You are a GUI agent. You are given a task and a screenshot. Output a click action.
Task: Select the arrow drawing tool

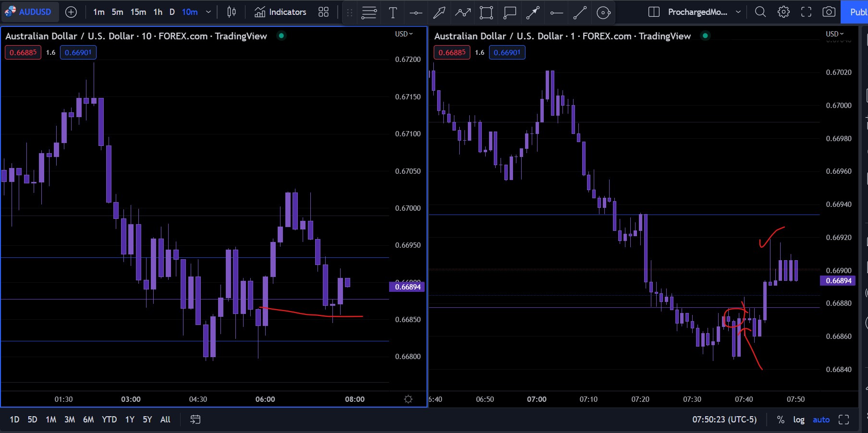point(440,13)
